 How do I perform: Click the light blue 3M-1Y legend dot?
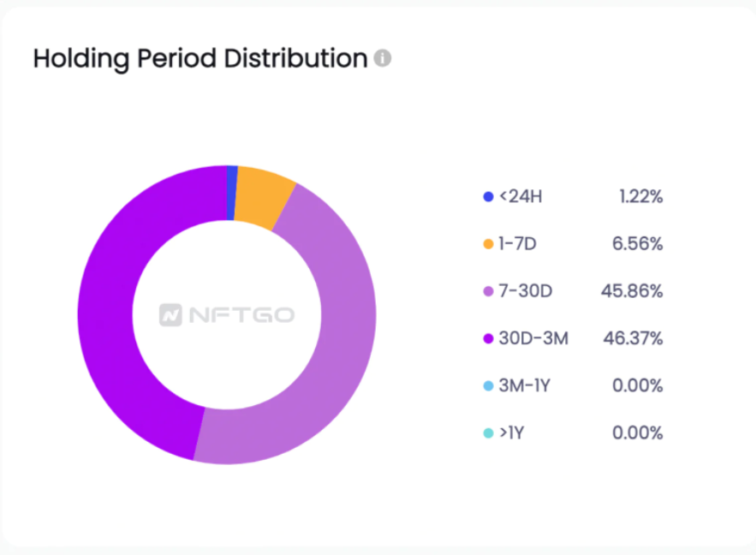(x=488, y=385)
